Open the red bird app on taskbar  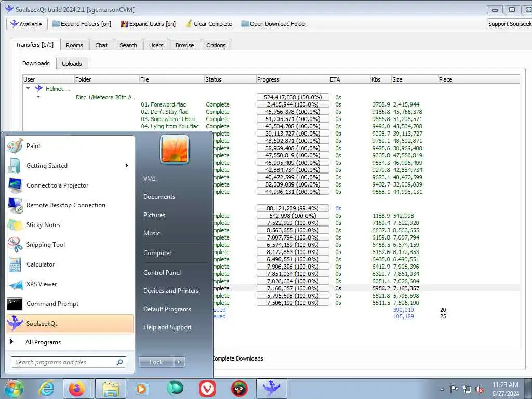tap(239, 389)
